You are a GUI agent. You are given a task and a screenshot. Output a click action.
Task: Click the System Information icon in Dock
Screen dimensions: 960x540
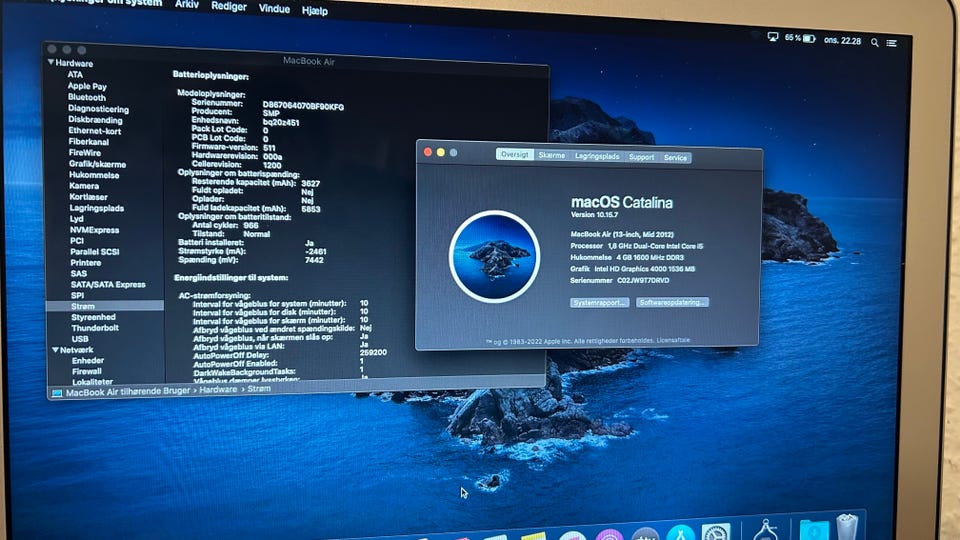coord(765,530)
